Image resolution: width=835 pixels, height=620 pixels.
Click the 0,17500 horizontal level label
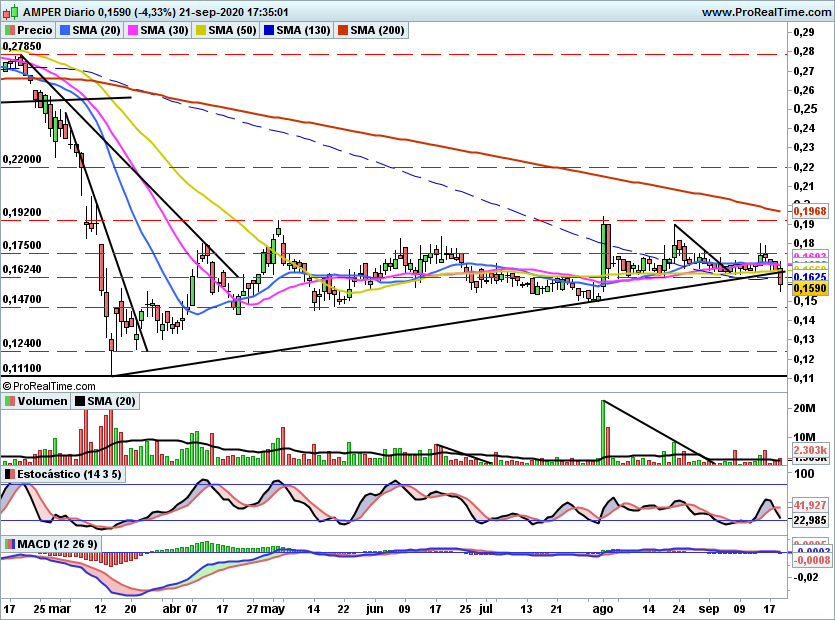22,246
